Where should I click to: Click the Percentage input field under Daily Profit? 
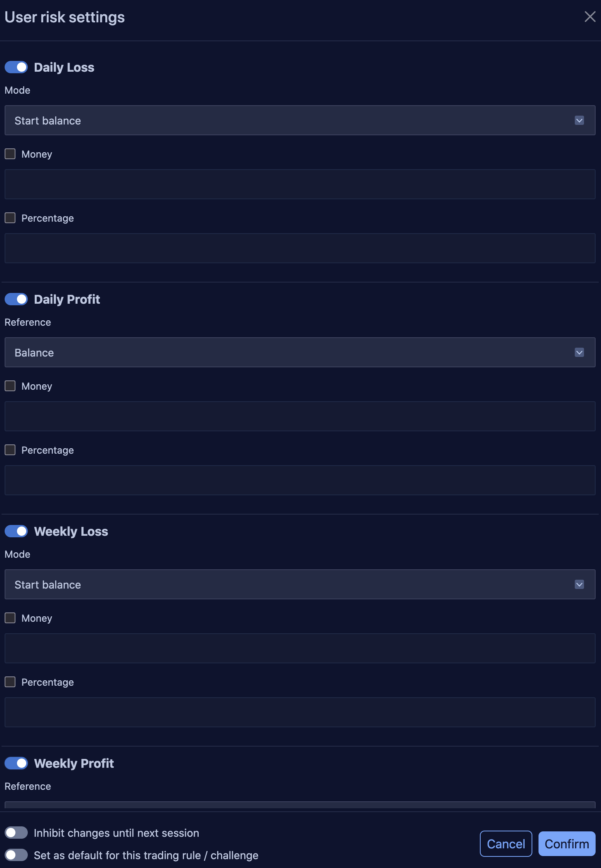pos(300,480)
